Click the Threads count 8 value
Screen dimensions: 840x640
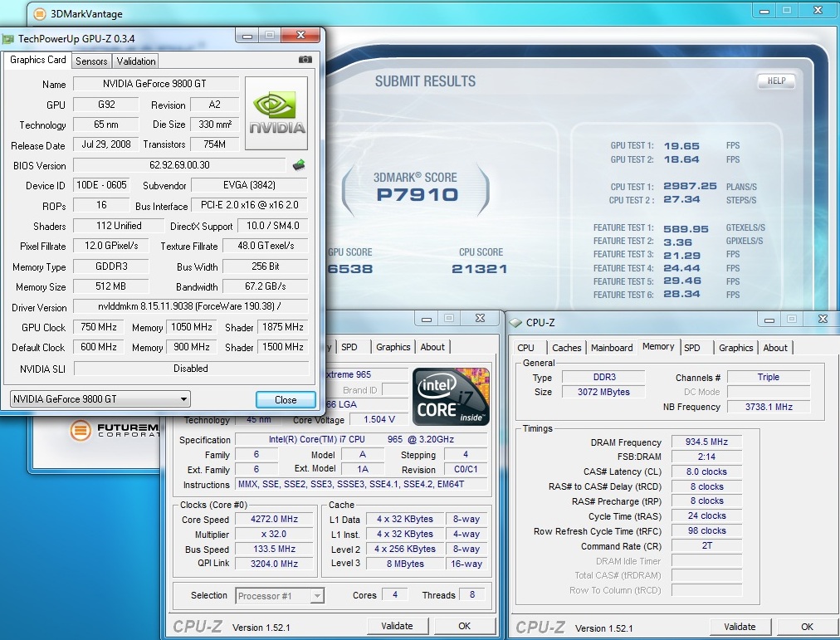pos(472,594)
